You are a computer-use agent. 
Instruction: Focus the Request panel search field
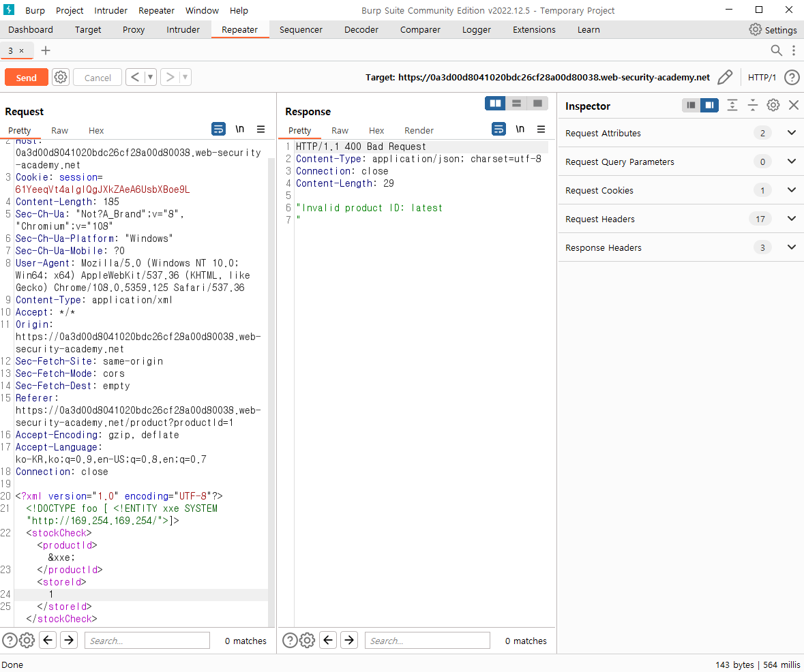pyautogui.click(x=147, y=641)
